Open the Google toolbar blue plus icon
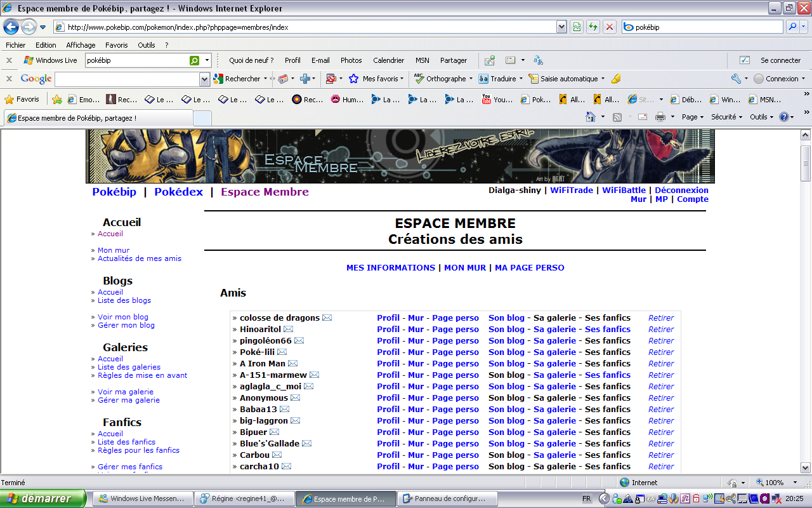The height and width of the screenshot is (508, 812). click(304, 79)
